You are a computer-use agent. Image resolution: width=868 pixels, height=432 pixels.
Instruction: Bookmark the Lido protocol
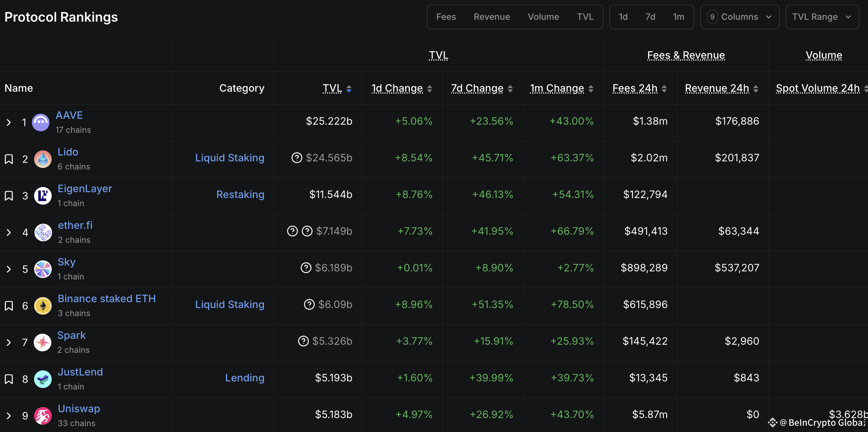(x=9, y=159)
